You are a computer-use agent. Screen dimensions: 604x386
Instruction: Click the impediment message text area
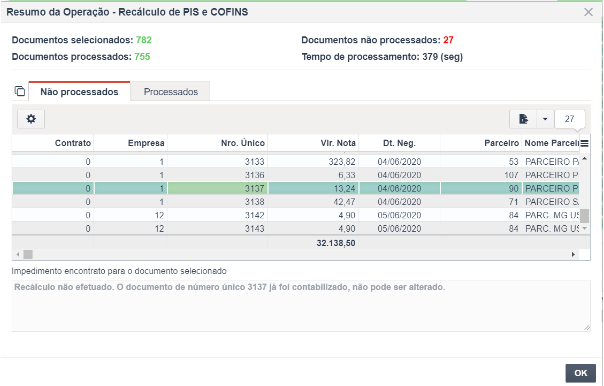click(x=301, y=306)
